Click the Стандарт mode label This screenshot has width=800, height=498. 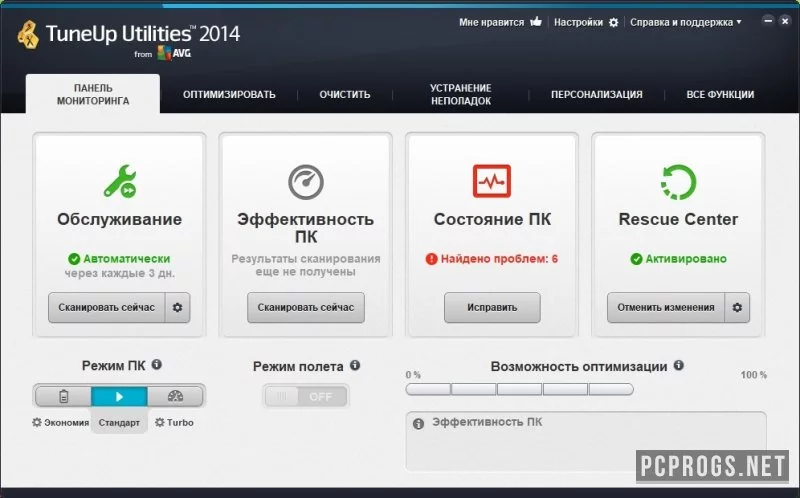click(119, 422)
